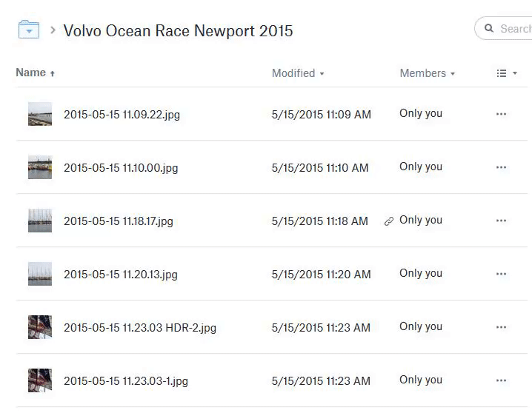Click the shared link icon for 11.18.17.jpg
The width and height of the screenshot is (532, 413).
coord(388,221)
